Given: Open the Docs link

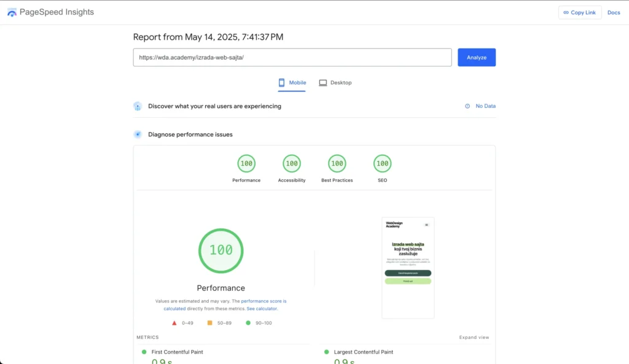Looking at the screenshot, I should coord(614,12).
